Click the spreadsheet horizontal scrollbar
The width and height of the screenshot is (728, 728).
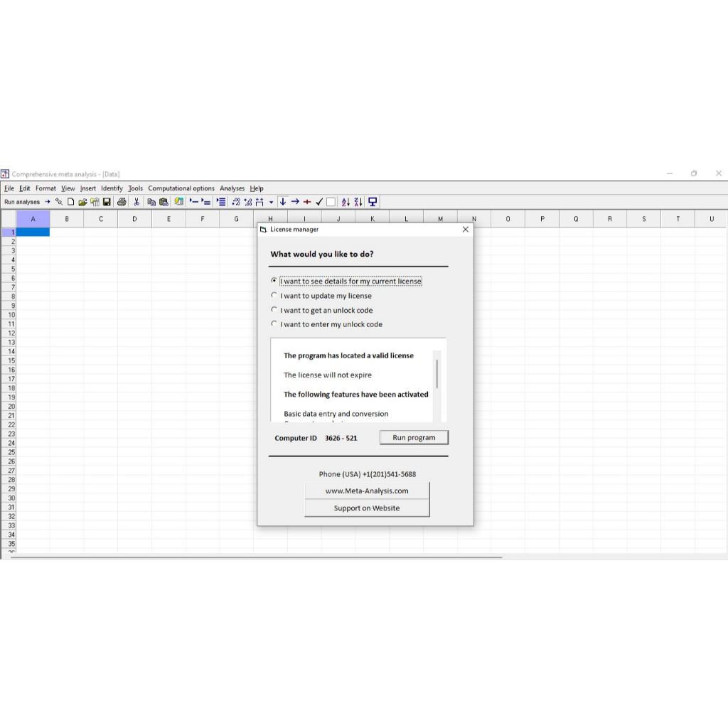tap(256, 557)
